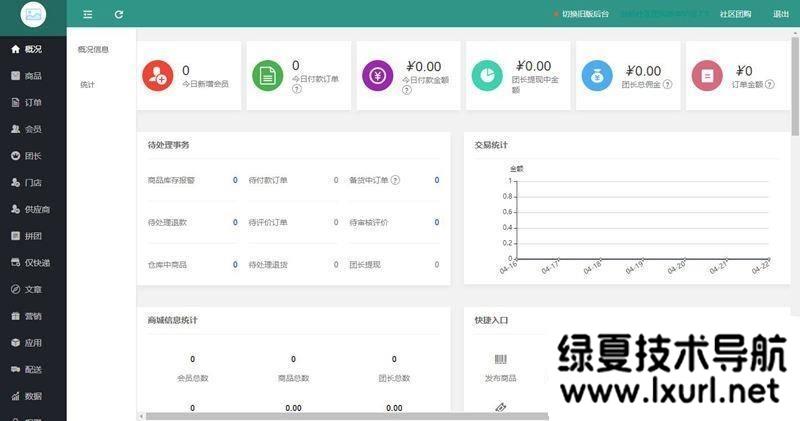Open 营销 in the left sidebar
The width and height of the screenshot is (800, 421).
point(32,316)
